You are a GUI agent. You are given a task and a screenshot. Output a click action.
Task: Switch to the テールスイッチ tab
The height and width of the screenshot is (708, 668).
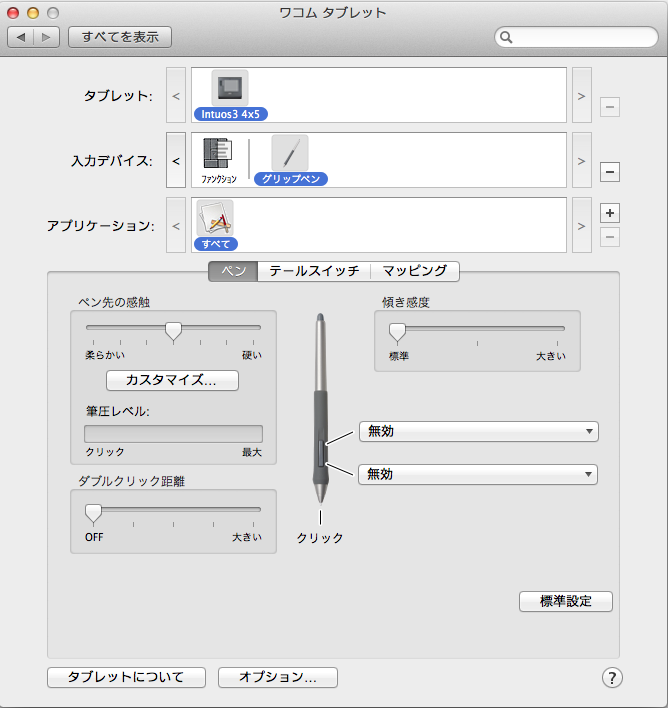[314, 271]
